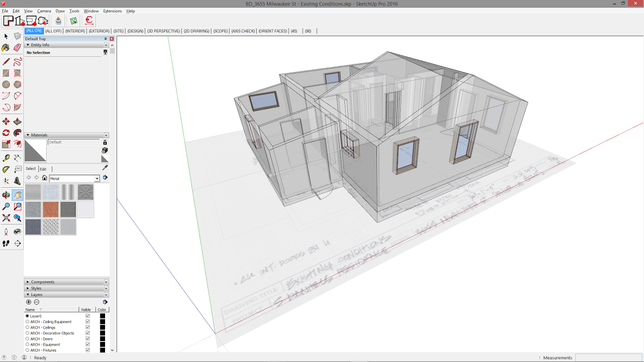Choose the Circle drawing tool
Image resolution: width=644 pixels, height=362 pixels.
(x=6, y=84)
